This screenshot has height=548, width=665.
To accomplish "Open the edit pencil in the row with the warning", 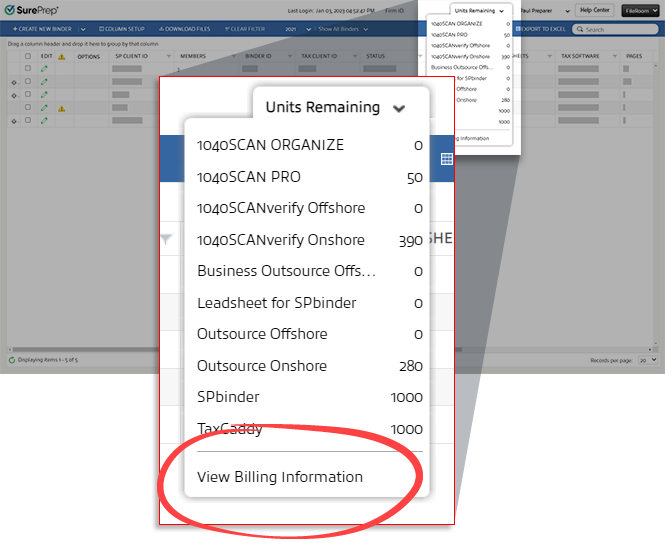I will [44, 108].
